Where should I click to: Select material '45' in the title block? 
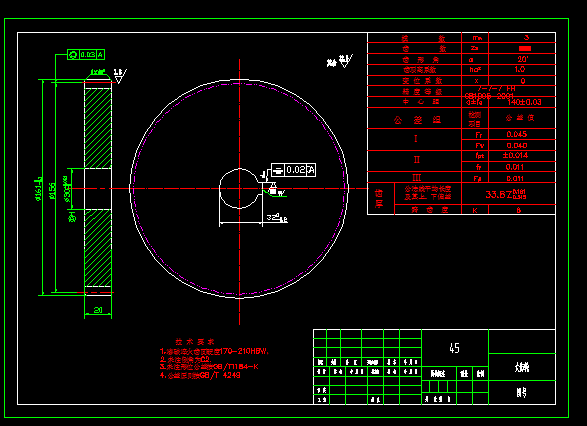coord(454,348)
